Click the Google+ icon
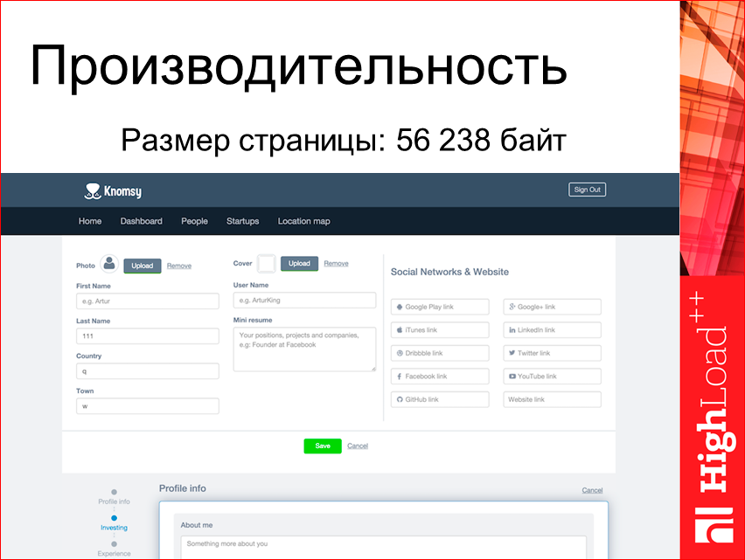745x560 pixels. pos(511,306)
